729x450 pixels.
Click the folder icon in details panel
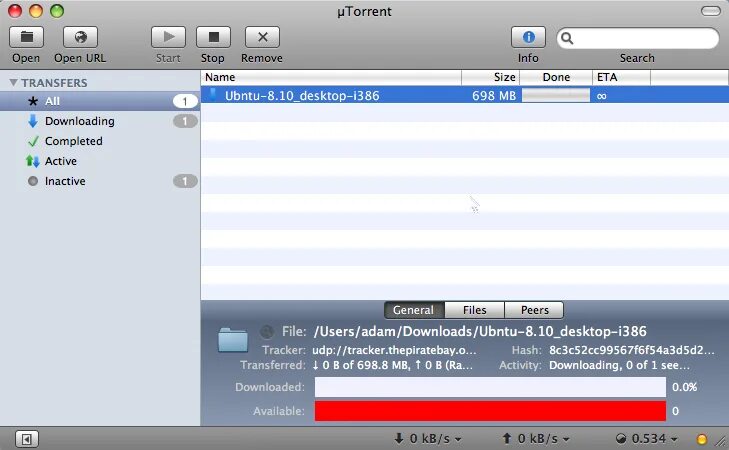233,339
